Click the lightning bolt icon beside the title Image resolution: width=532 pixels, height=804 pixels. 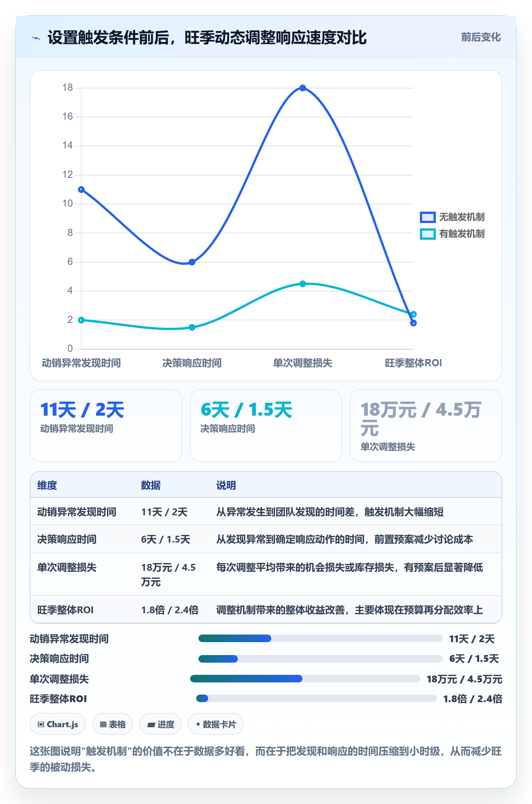(x=36, y=38)
